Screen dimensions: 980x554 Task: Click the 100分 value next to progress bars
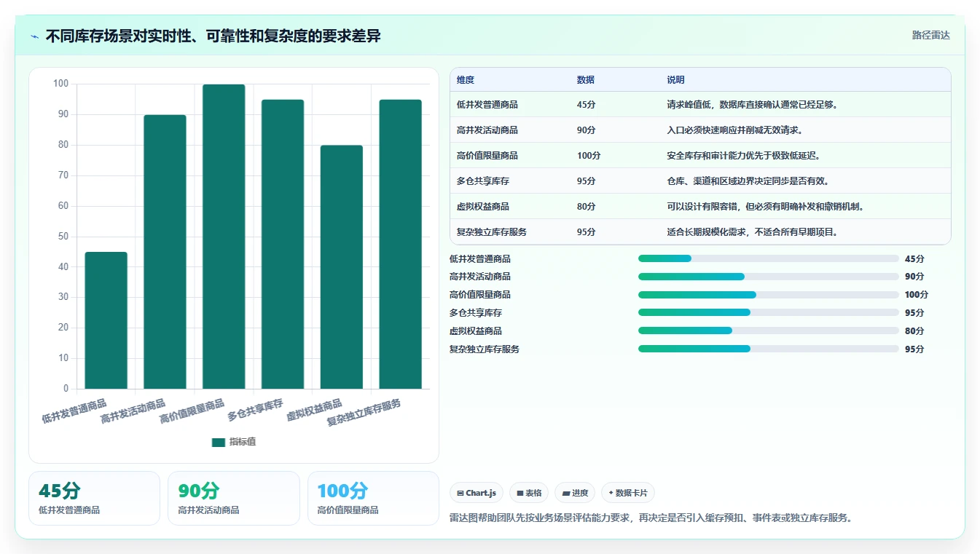click(x=917, y=295)
